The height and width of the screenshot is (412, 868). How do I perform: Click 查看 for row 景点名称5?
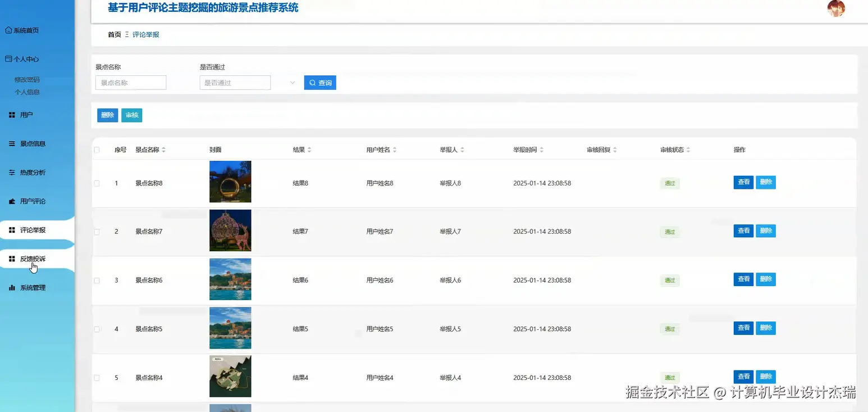tap(743, 328)
